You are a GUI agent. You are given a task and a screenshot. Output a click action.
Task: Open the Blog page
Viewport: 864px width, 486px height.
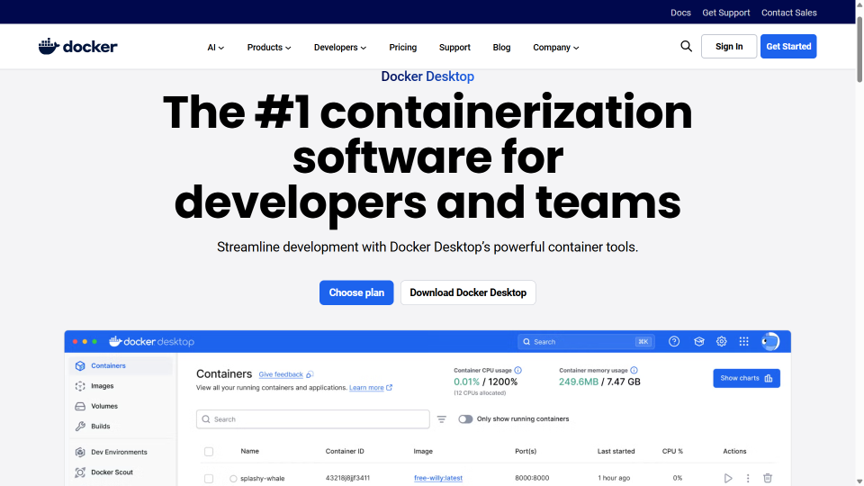tap(501, 47)
